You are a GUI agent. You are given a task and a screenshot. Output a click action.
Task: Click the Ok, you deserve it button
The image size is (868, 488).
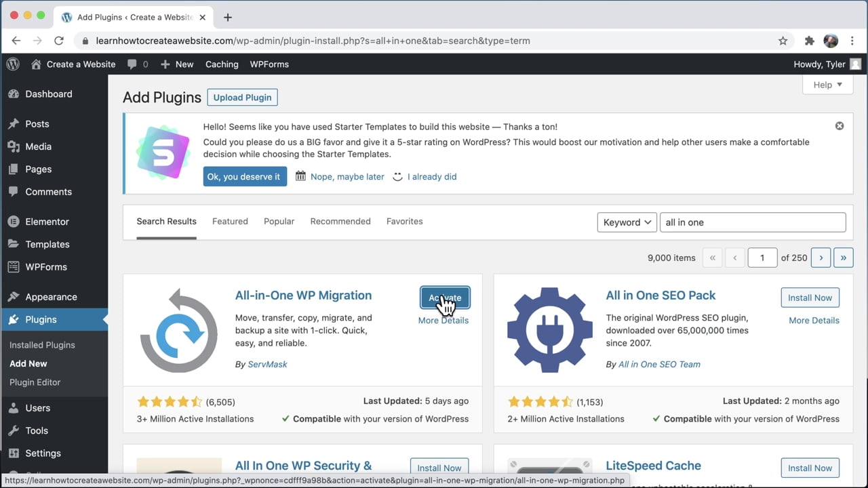245,176
